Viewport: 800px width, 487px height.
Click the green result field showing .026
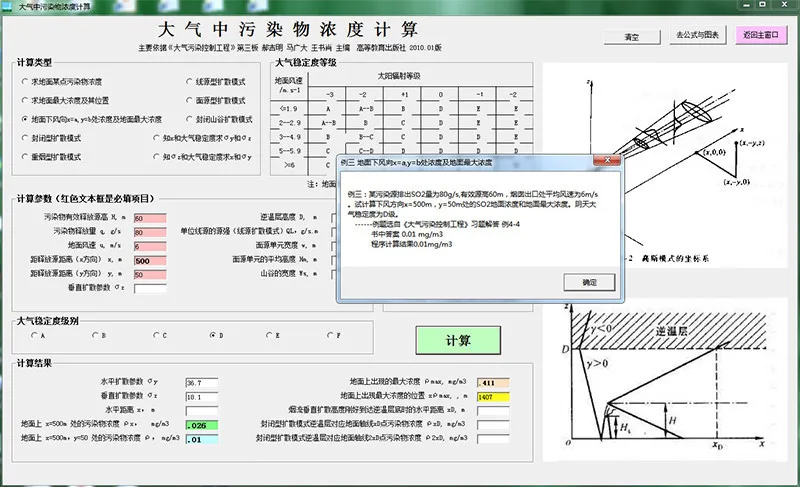[x=202, y=425]
